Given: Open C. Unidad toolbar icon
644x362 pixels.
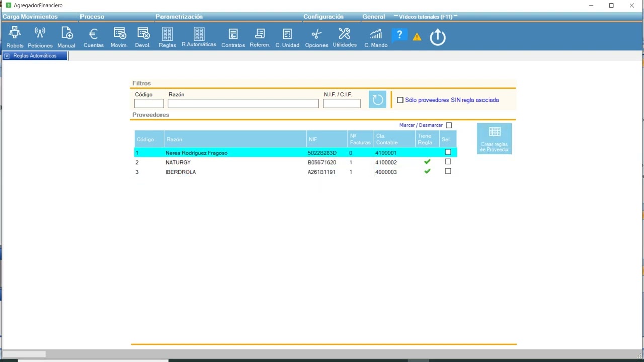Looking at the screenshot, I should coord(287,38).
